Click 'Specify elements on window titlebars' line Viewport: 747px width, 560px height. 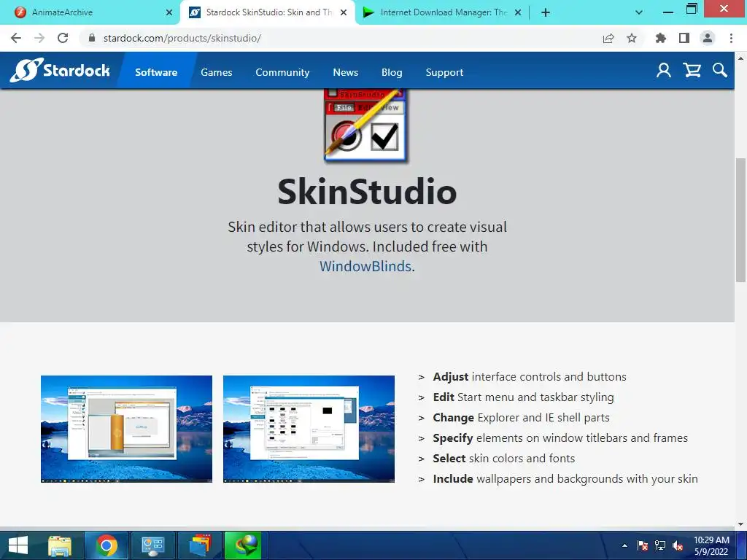(x=560, y=438)
